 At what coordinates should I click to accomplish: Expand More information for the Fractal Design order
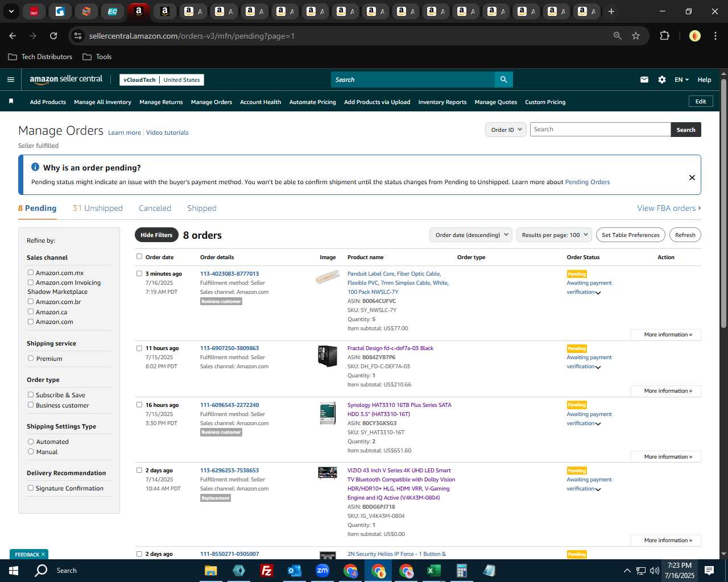[666, 391]
